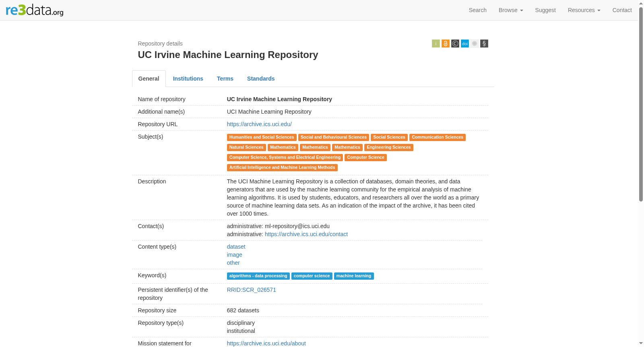The image size is (644, 347).
Task: Open the archive.ics.uci.edu/about mission link
Action: [266, 343]
